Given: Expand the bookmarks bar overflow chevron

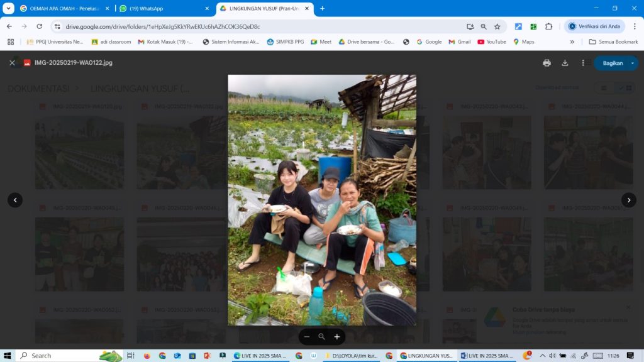Looking at the screenshot, I should (x=572, y=42).
